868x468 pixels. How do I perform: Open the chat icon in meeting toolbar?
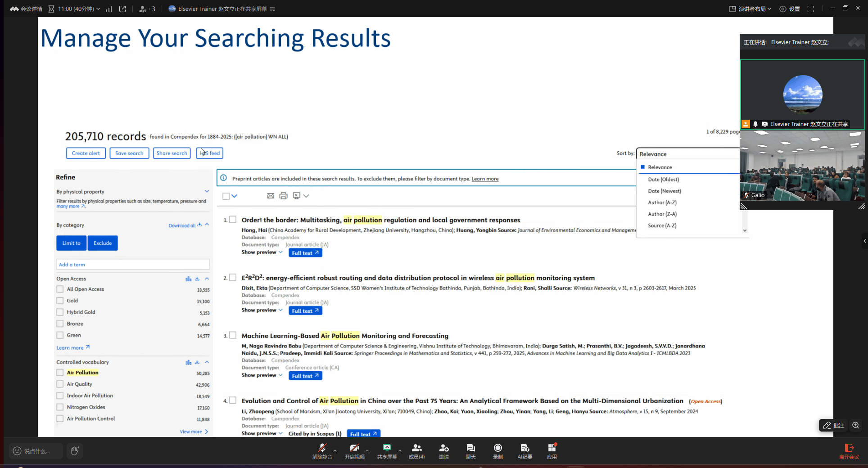470,448
